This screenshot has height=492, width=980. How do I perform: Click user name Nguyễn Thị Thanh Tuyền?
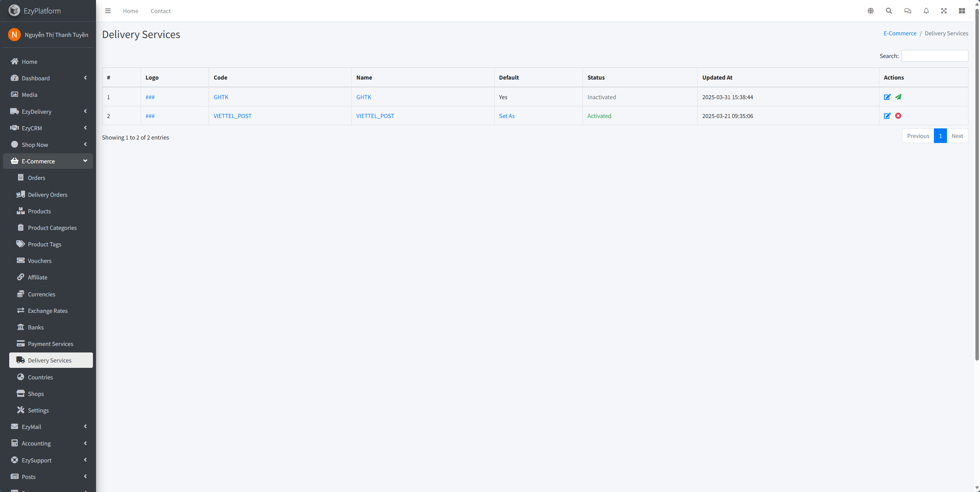[x=56, y=35]
